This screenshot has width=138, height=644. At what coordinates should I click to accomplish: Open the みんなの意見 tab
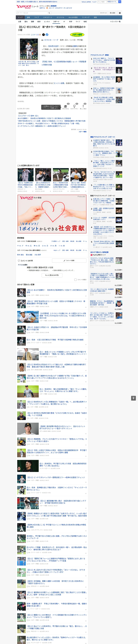click(x=73, y=17)
